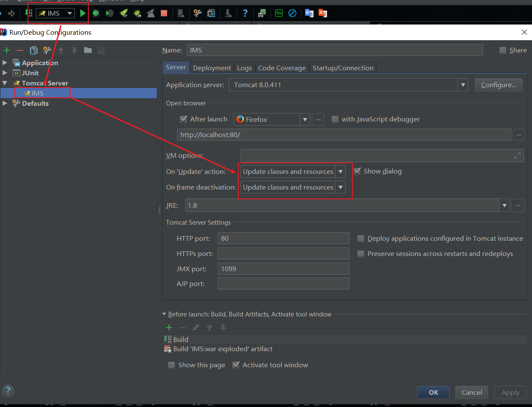Enable Deploy applications configured in Tomcat instance

click(x=361, y=239)
